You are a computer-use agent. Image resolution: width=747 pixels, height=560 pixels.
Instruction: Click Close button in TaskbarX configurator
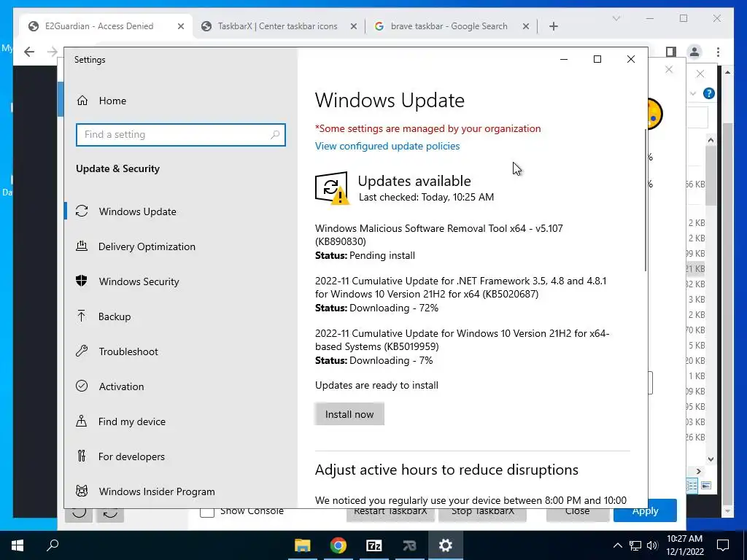pos(578,513)
